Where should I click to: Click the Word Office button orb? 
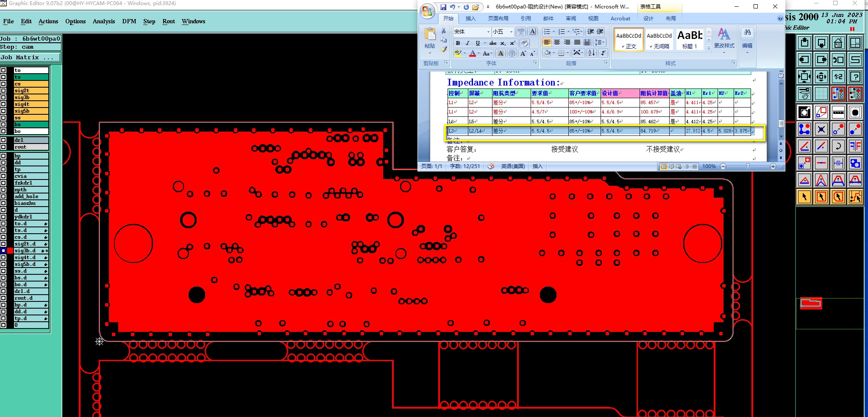(x=428, y=11)
